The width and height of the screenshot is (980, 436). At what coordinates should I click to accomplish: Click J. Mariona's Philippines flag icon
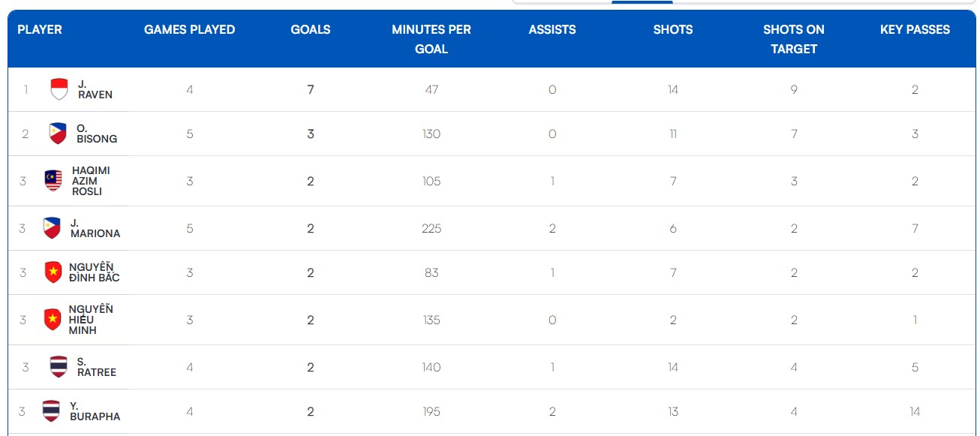52,228
